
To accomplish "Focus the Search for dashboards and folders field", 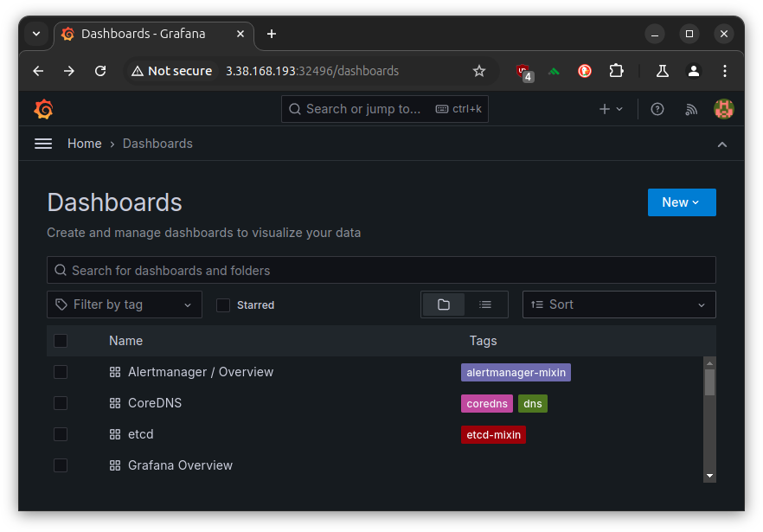I will 381,270.
